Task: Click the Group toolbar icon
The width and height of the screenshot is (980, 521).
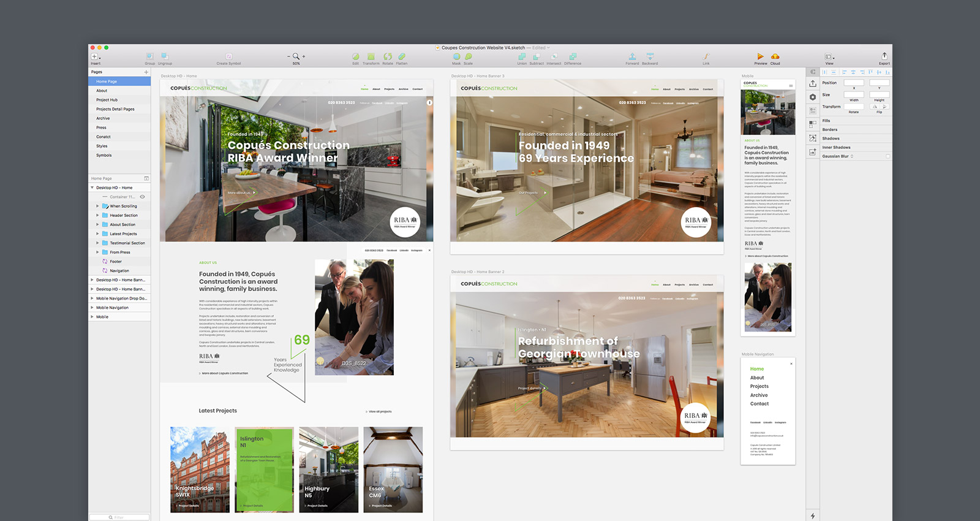Action: click(149, 56)
